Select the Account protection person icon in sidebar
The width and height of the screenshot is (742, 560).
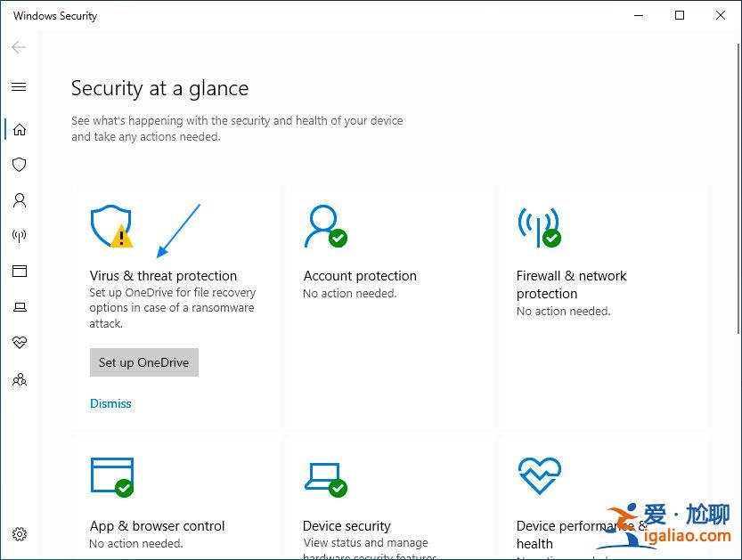20,200
